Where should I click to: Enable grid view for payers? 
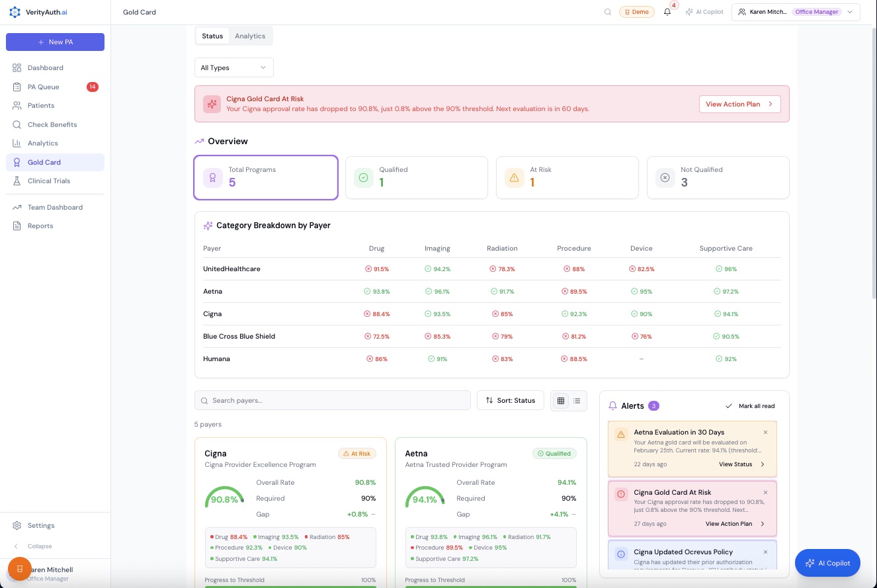point(560,400)
